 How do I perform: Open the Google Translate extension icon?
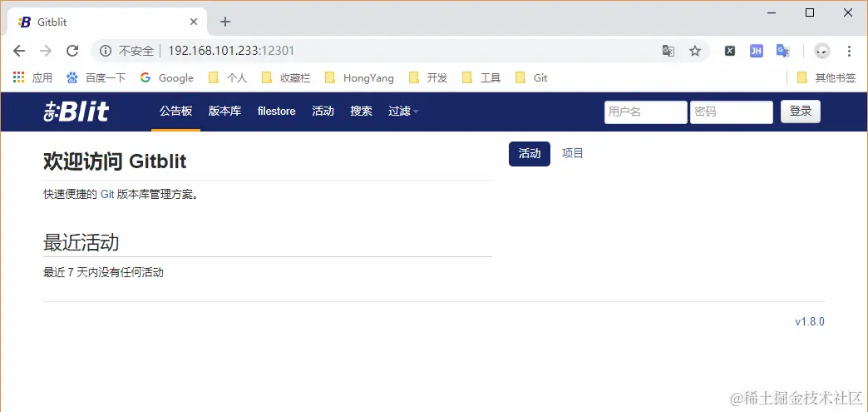coord(782,51)
